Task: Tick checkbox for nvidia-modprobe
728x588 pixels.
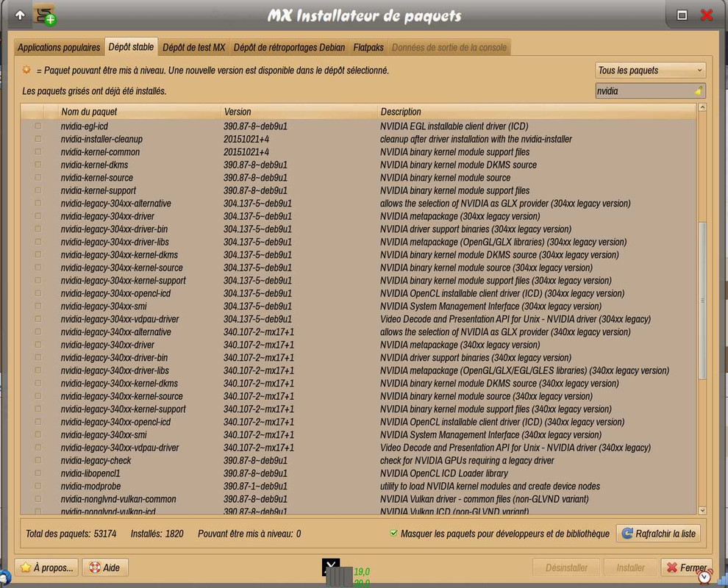Action: pos(38,486)
